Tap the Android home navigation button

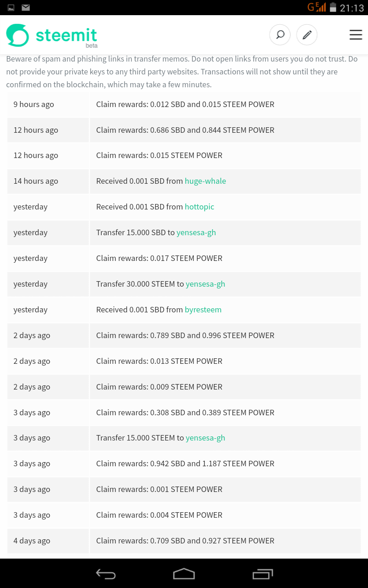coord(184,574)
